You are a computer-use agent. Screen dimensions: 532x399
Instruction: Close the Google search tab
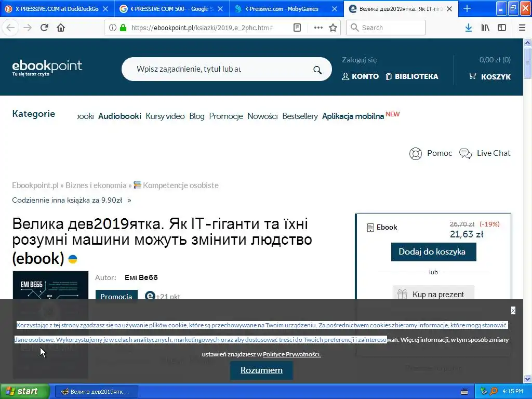tap(220, 9)
